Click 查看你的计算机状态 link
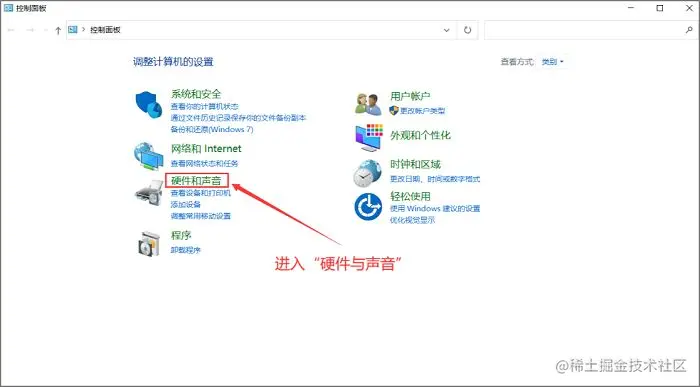 204,107
